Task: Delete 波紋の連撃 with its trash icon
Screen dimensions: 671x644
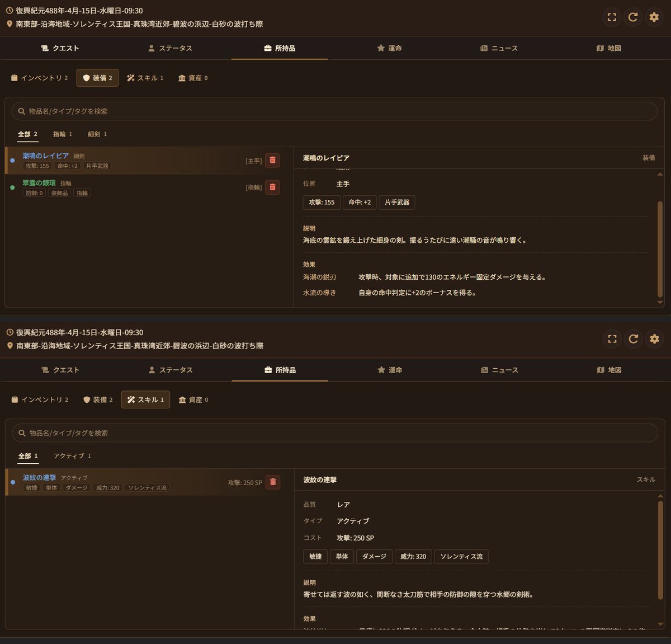Action: [273, 482]
